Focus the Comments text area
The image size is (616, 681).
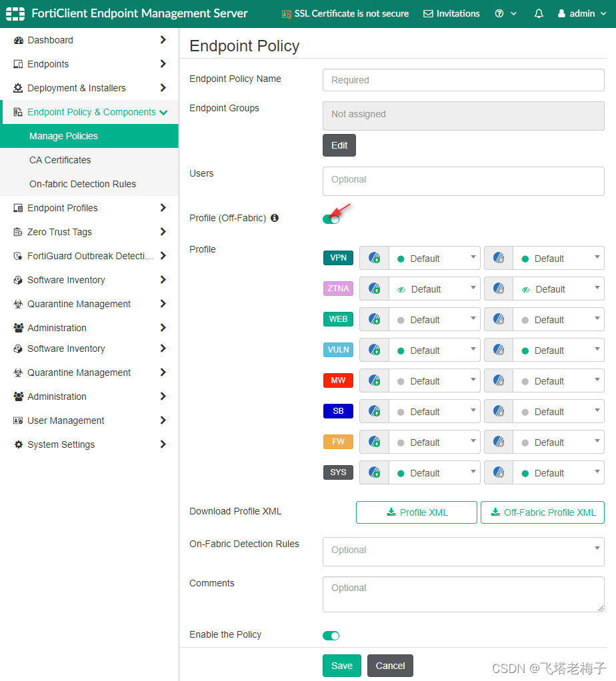[463, 594]
